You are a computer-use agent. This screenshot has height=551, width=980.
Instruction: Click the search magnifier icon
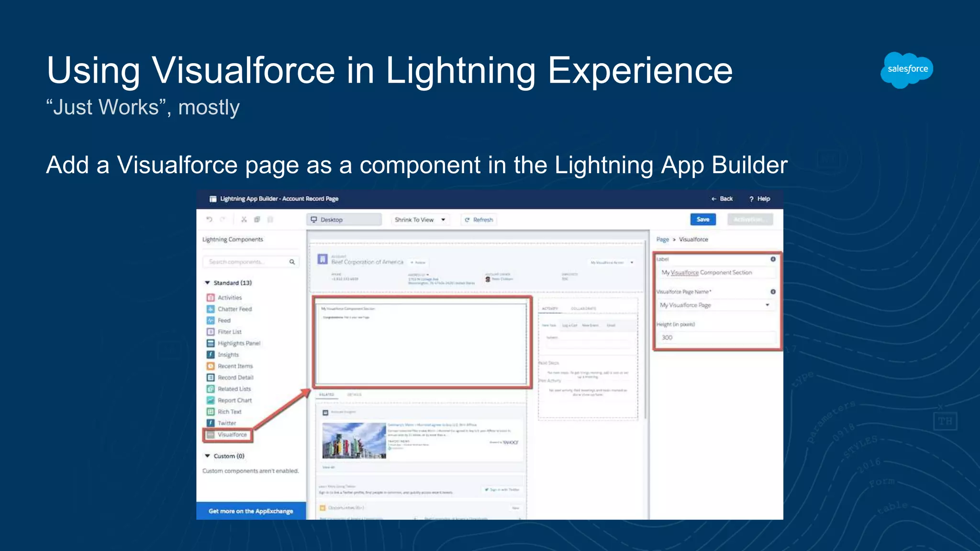(x=292, y=262)
